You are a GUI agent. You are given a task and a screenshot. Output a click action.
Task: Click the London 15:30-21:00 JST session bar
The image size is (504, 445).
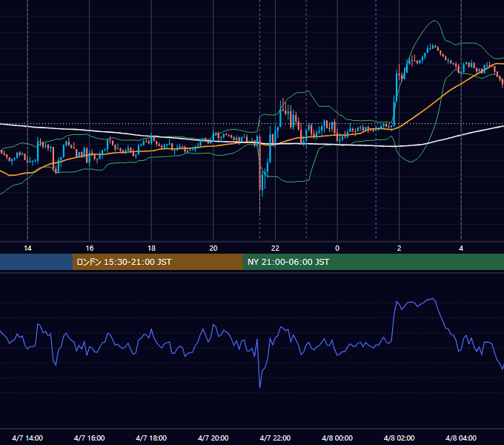tap(157, 262)
